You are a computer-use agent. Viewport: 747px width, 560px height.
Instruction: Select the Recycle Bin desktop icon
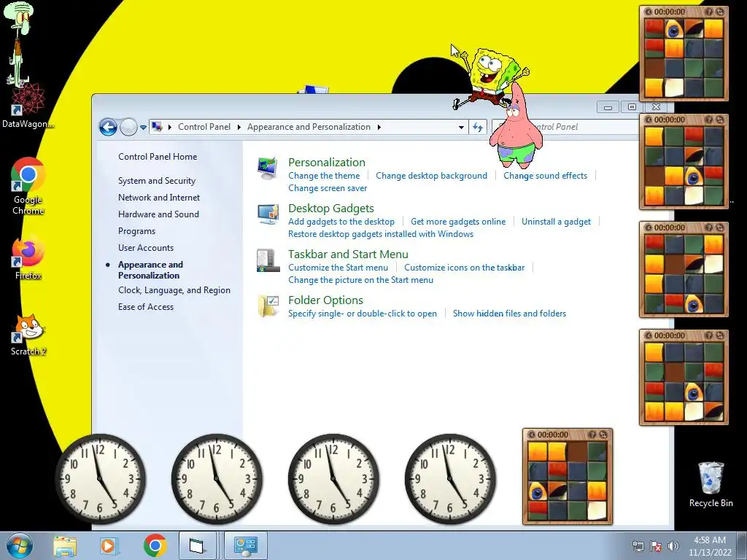pyautogui.click(x=711, y=485)
